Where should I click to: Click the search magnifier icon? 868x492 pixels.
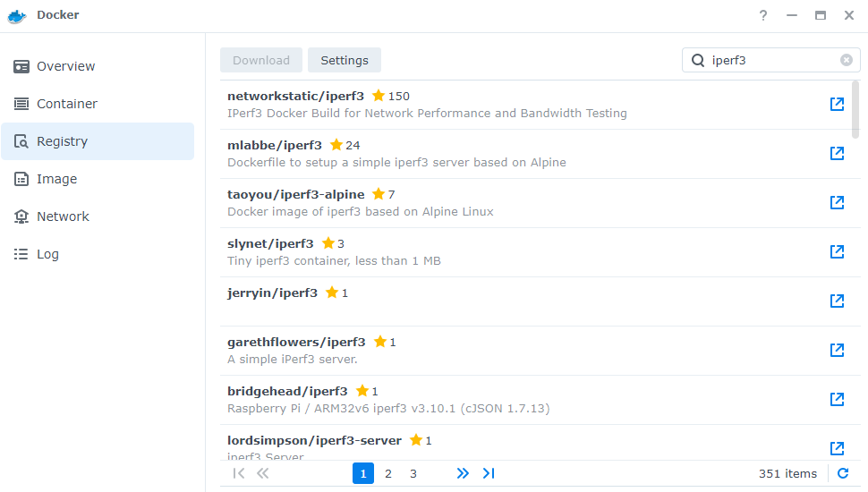[x=698, y=60]
